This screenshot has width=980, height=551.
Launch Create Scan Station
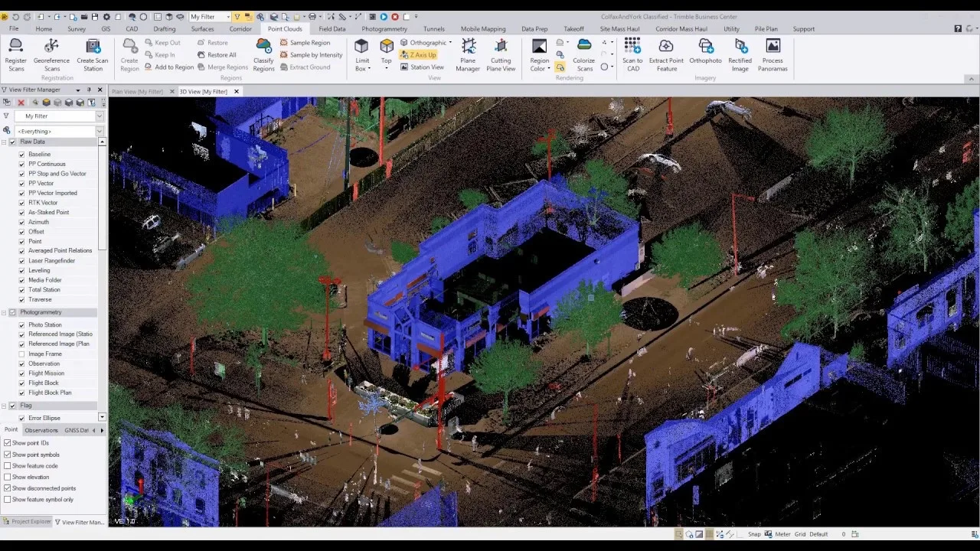tap(93, 55)
